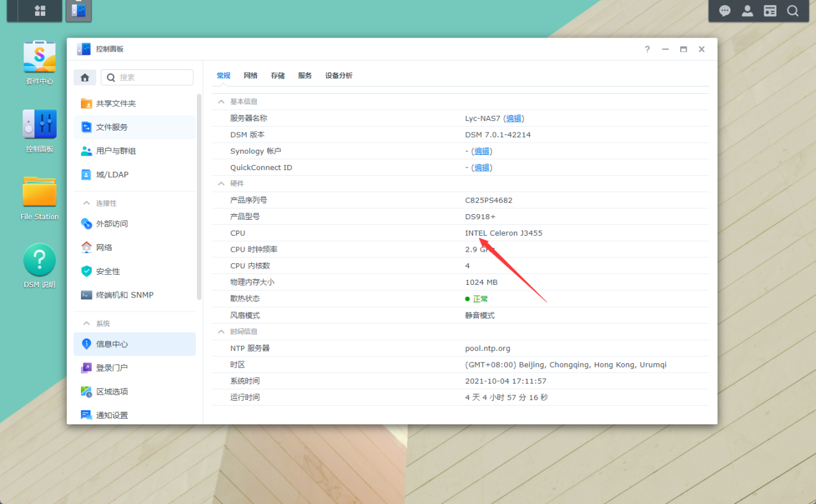Open 终端机和 SNMP settings
The width and height of the screenshot is (816, 504).
(124, 294)
